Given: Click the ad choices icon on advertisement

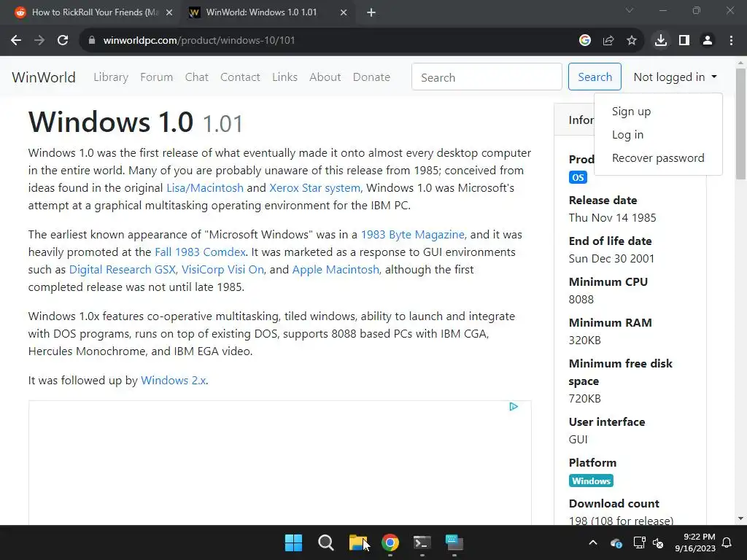Looking at the screenshot, I should (514, 406).
